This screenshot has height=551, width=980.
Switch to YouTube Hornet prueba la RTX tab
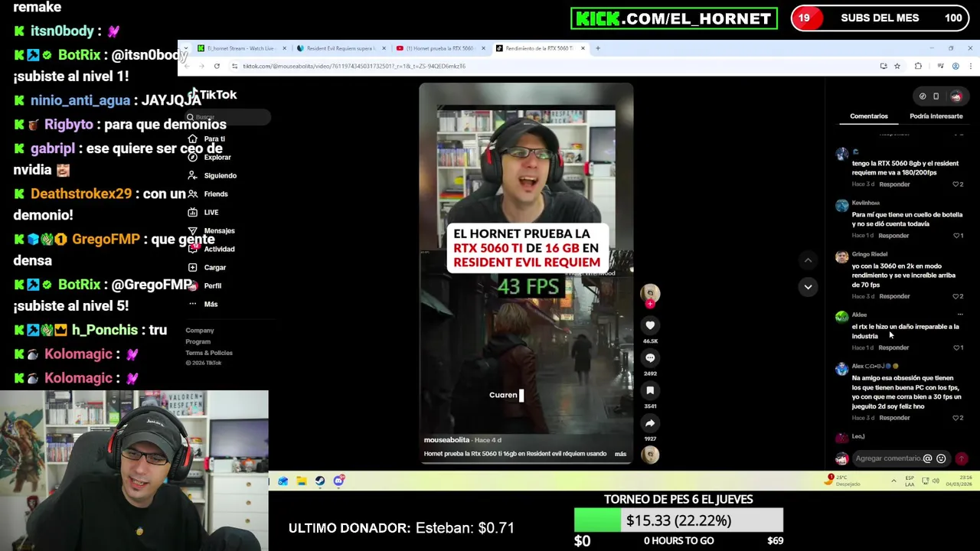click(x=439, y=48)
